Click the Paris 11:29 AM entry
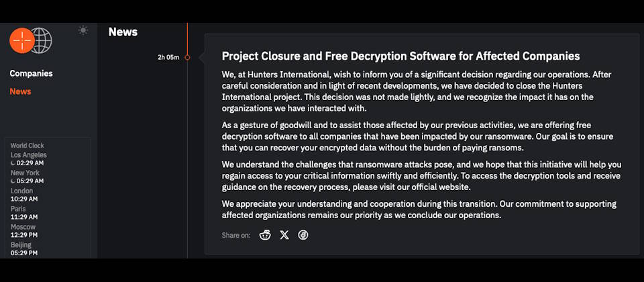The width and height of the screenshot is (644, 282). 24,213
